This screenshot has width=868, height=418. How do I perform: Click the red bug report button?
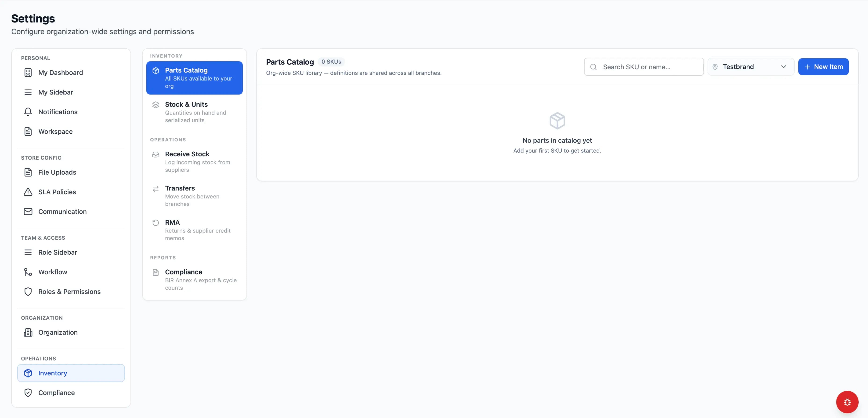(x=847, y=402)
